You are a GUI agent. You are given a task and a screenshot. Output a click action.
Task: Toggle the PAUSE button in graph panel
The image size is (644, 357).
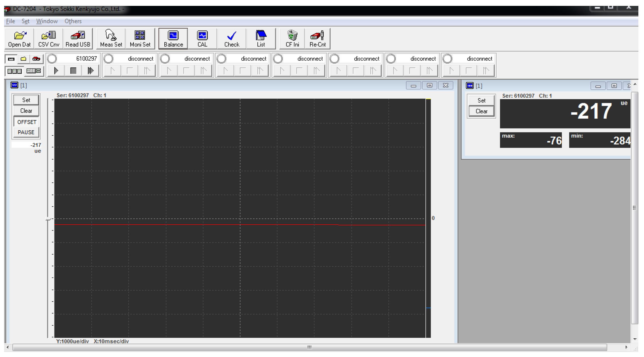click(x=26, y=132)
